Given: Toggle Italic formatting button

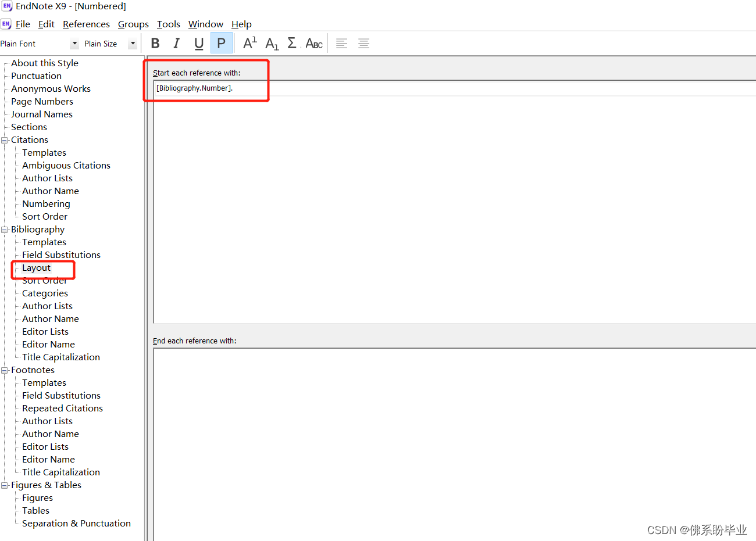Looking at the screenshot, I should (x=177, y=43).
